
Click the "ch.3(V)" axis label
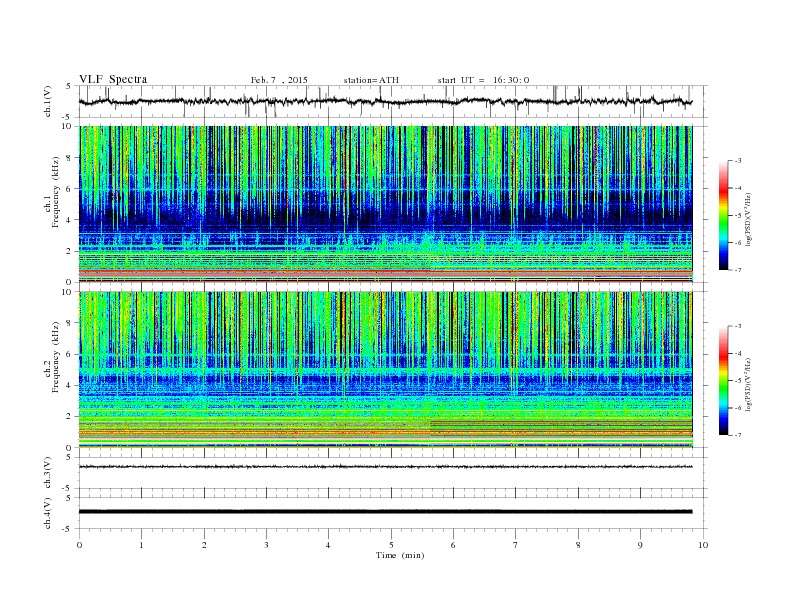pos(47,473)
